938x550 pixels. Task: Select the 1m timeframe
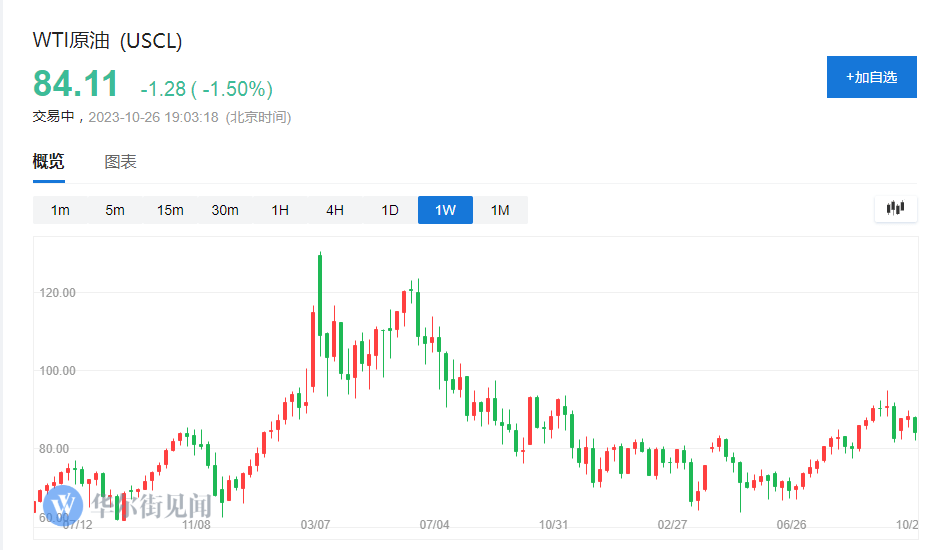(60, 210)
